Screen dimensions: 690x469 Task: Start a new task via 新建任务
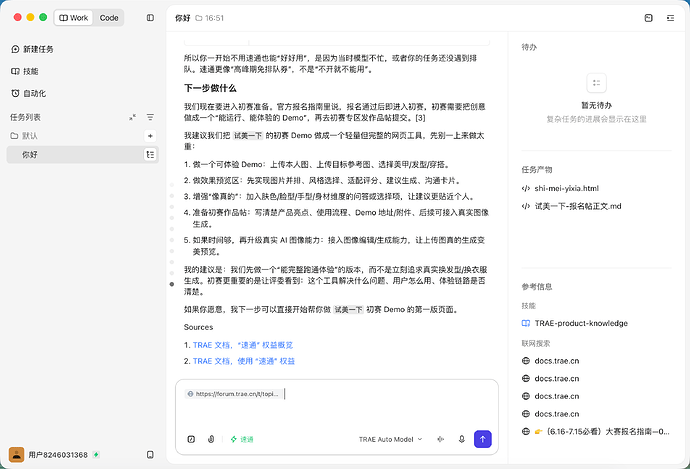(32, 49)
